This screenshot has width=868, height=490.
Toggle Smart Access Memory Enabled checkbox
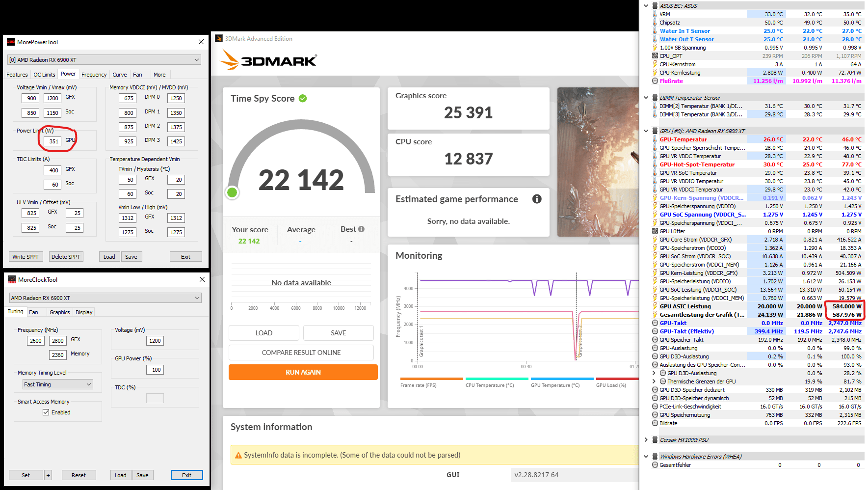click(46, 412)
